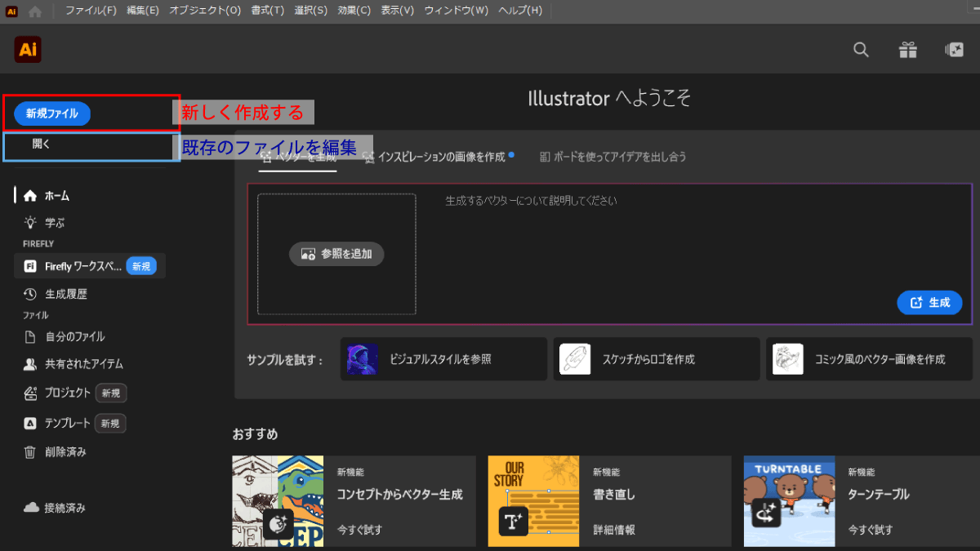
Task: Click the small Ai icon in the title bar
Action: (x=11, y=11)
